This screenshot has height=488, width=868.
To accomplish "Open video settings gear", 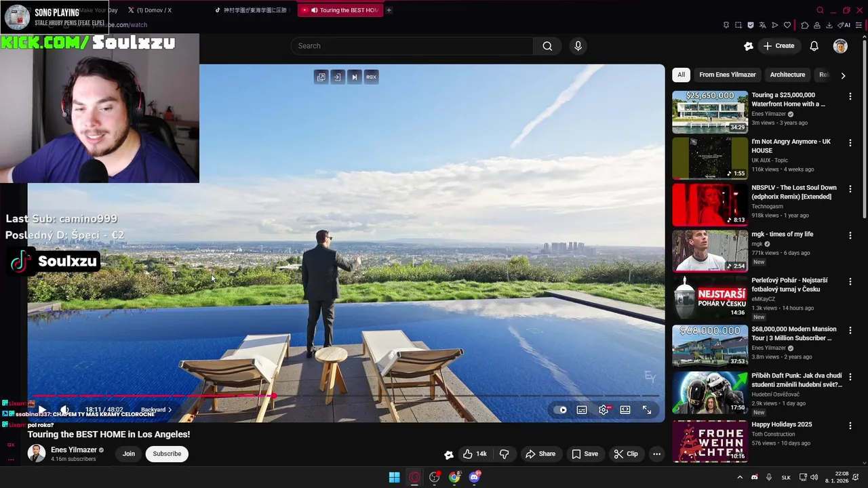I will click(604, 410).
